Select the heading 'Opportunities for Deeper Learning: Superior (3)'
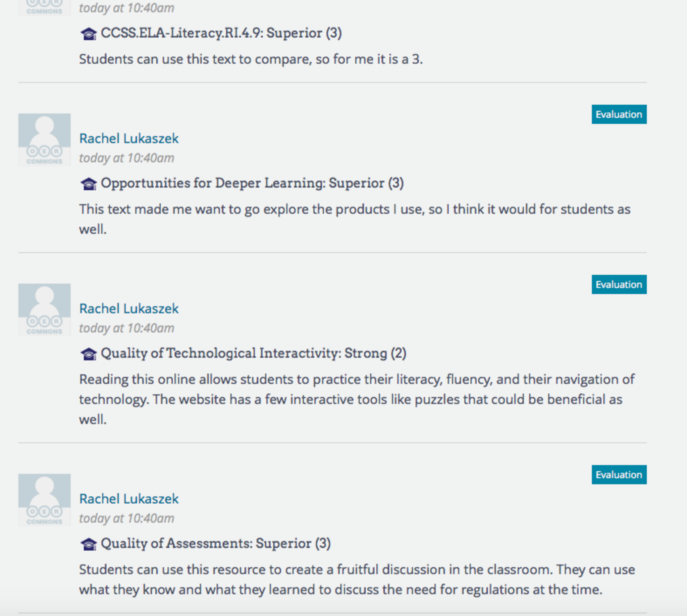The height and width of the screenshot is (616, 687). tap(252, 183)
